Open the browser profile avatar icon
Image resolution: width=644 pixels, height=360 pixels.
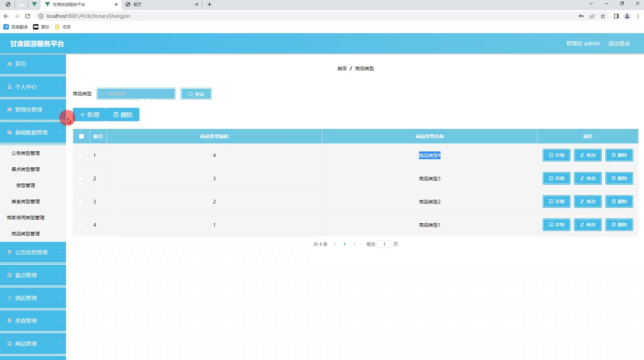pos(627,16)
